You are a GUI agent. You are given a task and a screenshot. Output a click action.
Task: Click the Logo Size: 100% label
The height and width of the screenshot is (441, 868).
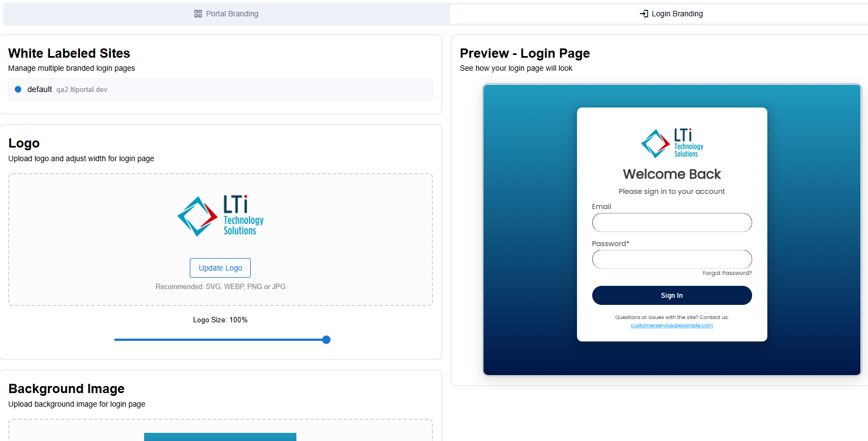point(220,320)
